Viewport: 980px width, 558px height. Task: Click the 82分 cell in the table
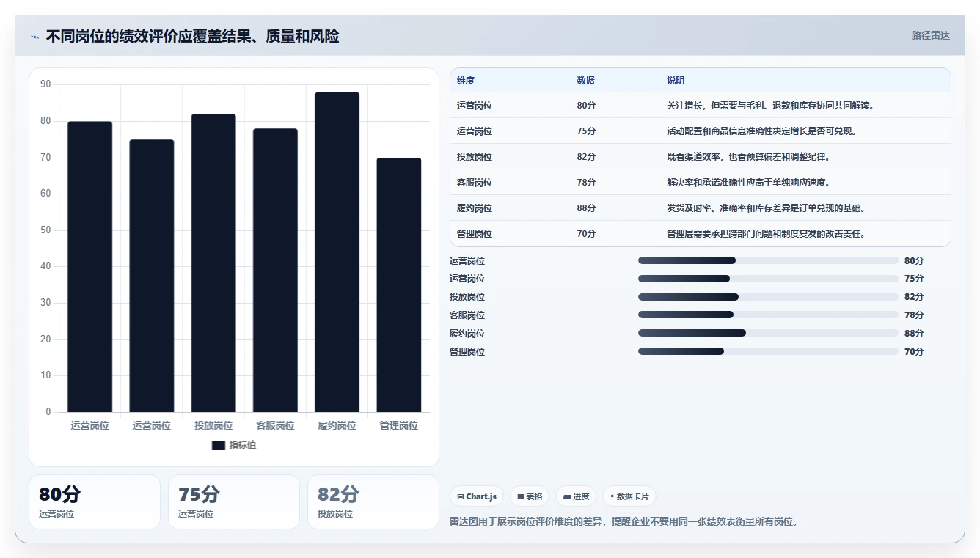click(586, 157)
